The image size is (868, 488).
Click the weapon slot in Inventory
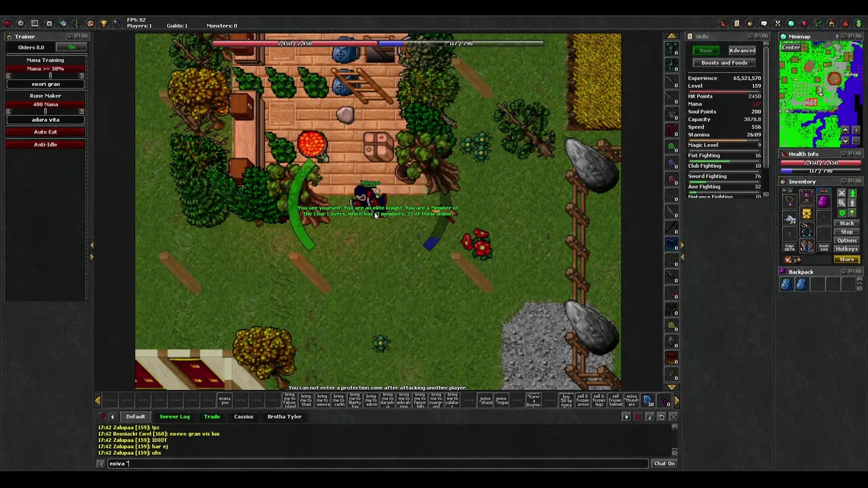click(x=789, y=219)
